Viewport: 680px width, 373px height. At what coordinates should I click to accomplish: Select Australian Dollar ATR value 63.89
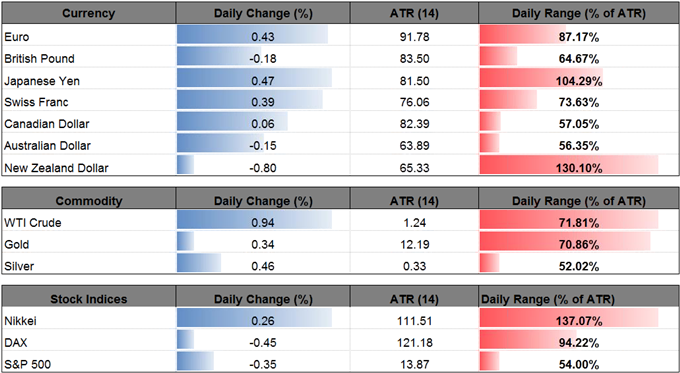(x=414, y=146)
